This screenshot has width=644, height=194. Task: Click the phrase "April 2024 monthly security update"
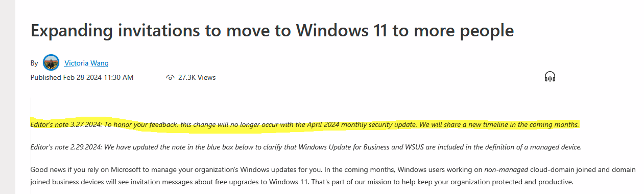363,124
